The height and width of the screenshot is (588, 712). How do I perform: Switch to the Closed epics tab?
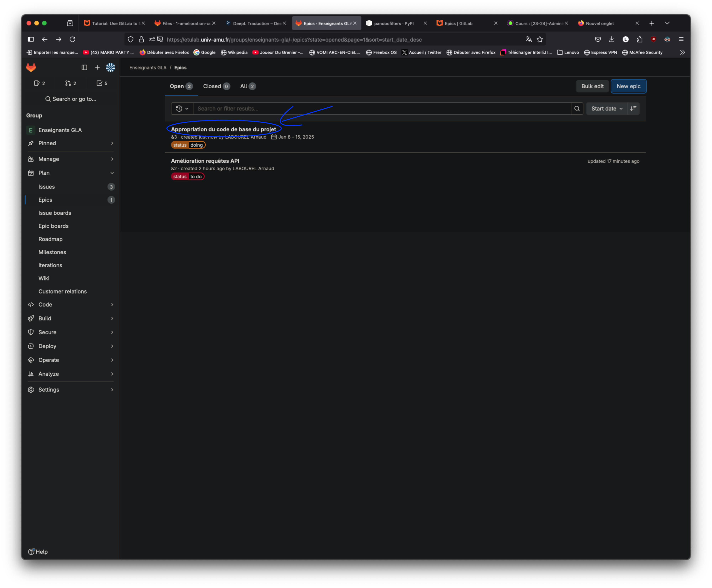coord(217,86)
